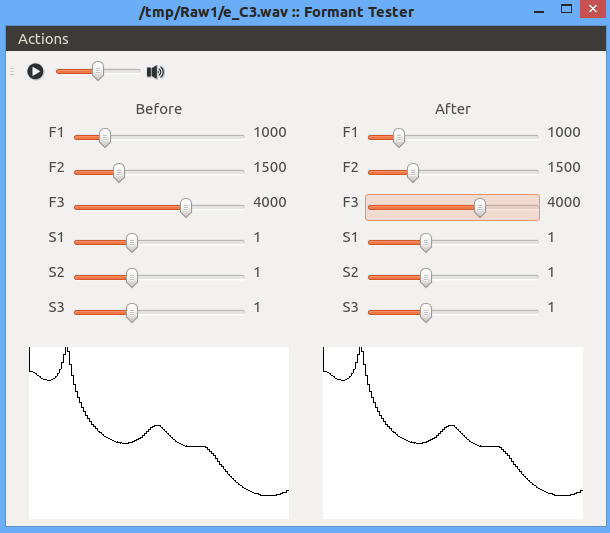This screenshot has height=533, width=610.
Task: Maximize the Formant Tester window
Action: pos(566,9)
